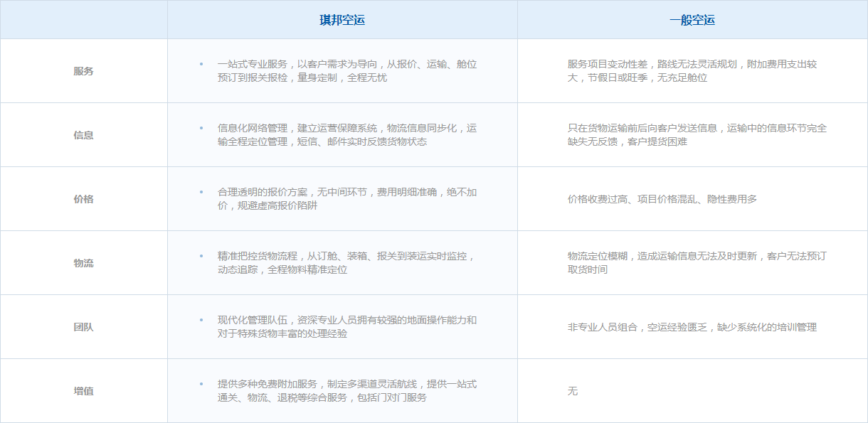
Task: Click text starting 一站式专业服务
Action: (x=347, y=71)
